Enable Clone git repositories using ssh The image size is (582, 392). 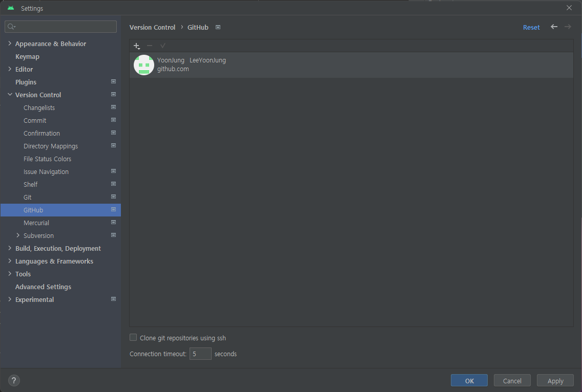tap(133, 337)
